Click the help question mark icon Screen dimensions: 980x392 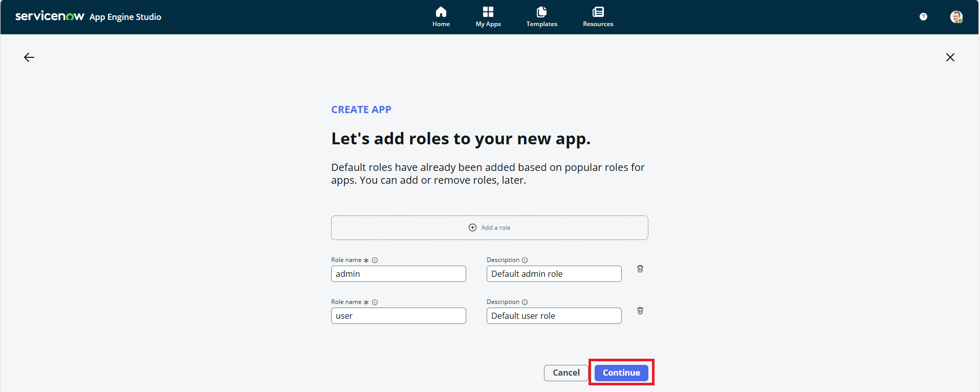tap(923, 17)
